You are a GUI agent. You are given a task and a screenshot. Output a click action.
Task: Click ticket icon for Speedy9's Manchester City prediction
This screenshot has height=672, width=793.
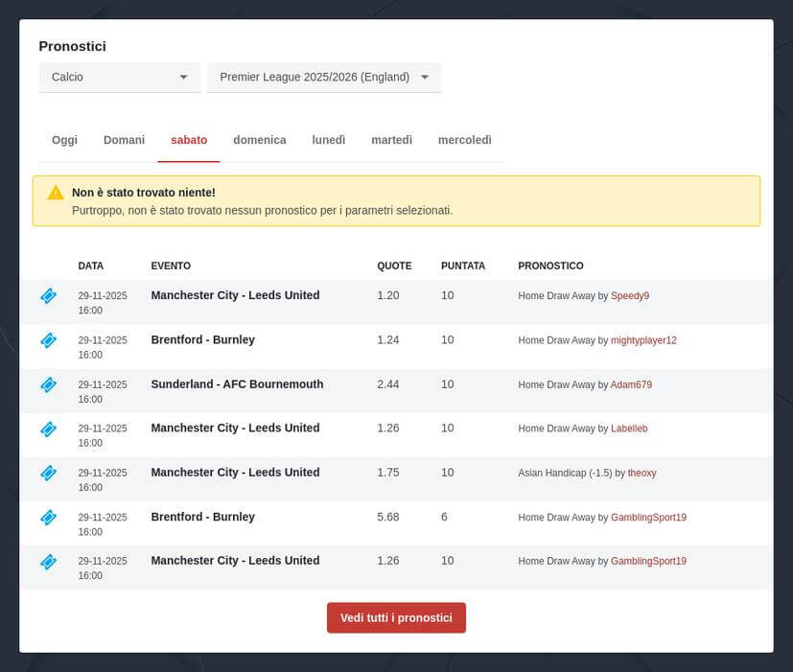coord(48,296)
